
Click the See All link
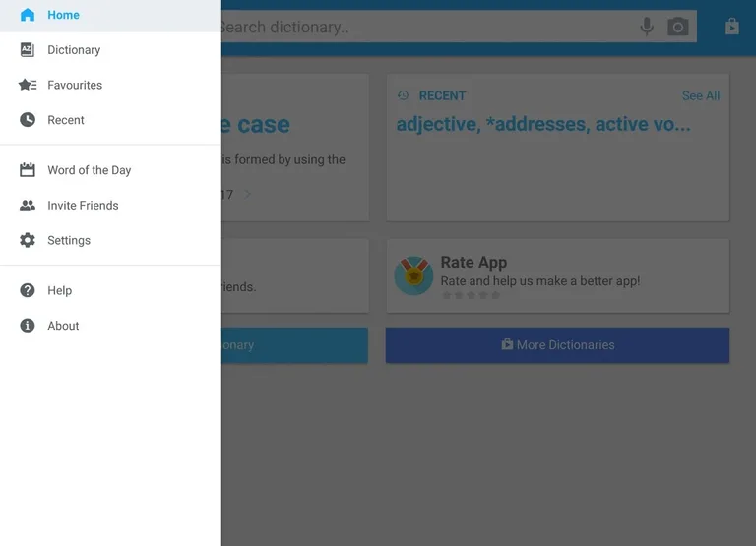coord(700,95)
